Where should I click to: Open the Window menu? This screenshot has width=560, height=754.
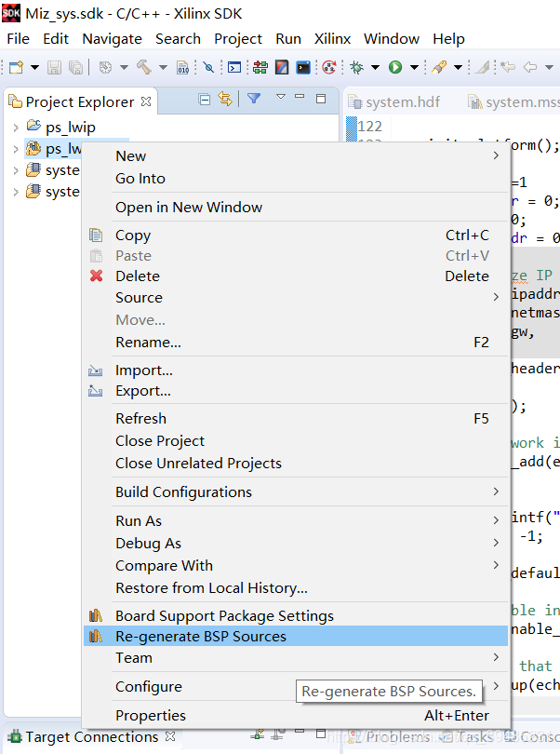(x=392, y=38)
